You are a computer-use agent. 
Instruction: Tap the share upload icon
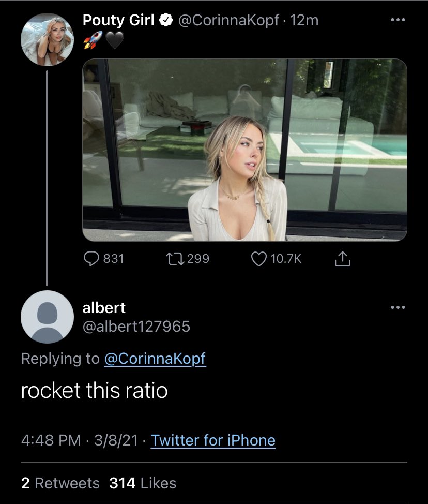point(343,258)
